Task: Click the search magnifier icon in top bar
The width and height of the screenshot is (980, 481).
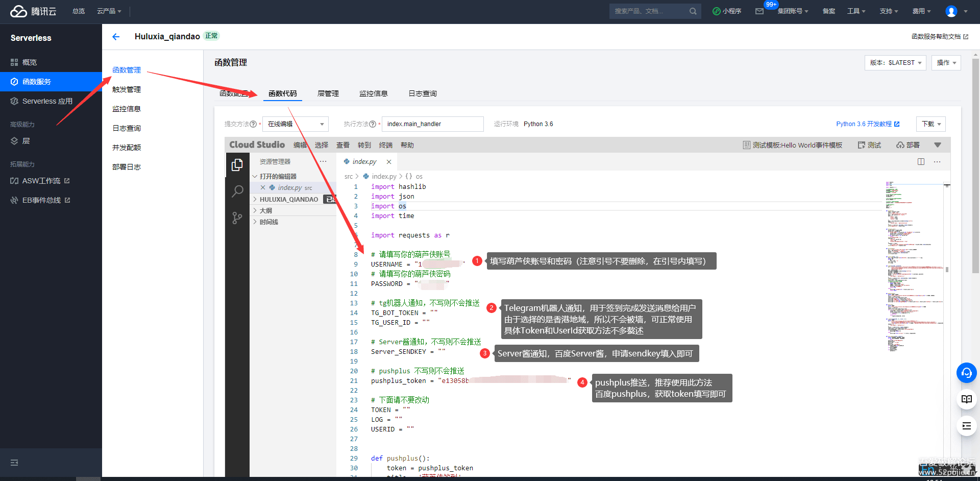Action: (x=693, y=11)
